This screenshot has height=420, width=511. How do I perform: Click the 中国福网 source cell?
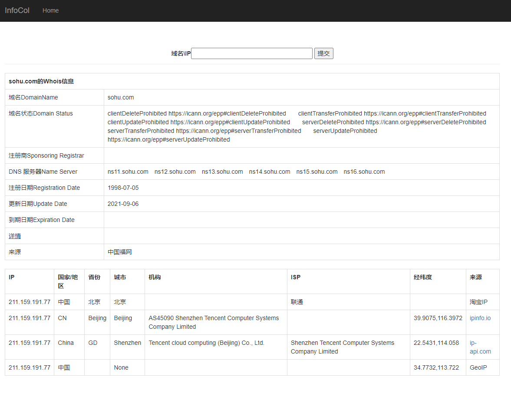120,252
